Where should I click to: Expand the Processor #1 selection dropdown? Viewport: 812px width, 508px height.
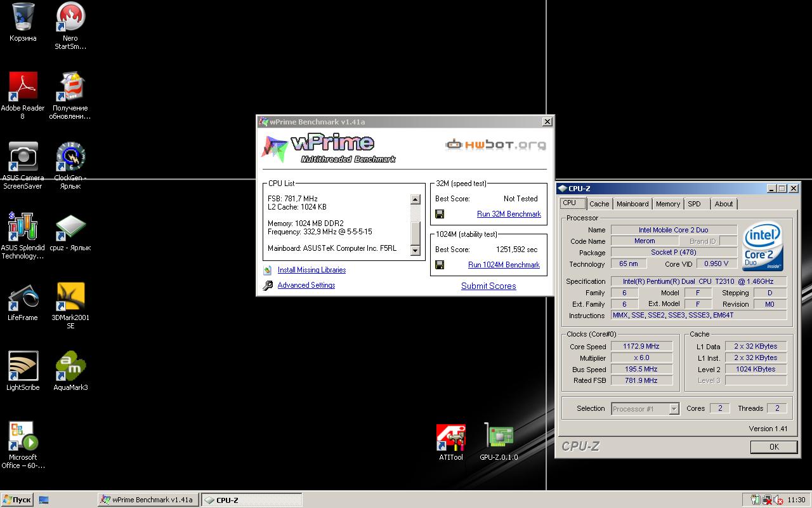pyautogui.click(x=674, y=409)
